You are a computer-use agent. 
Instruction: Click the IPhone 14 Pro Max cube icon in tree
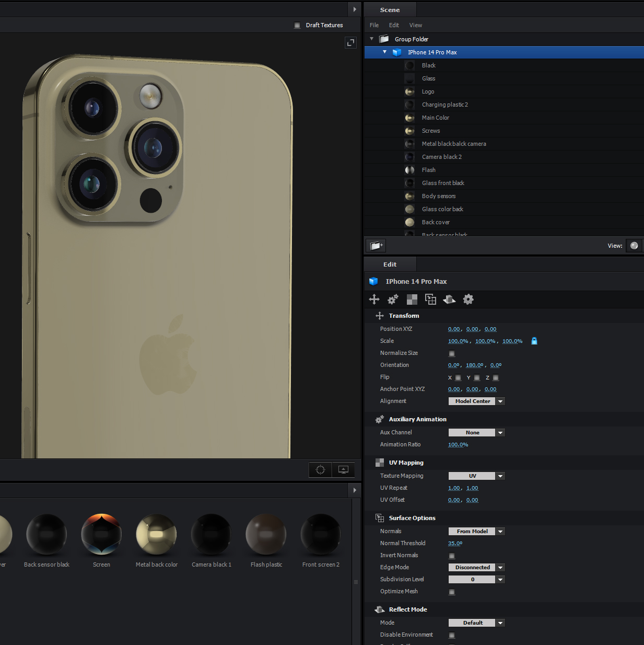[397, 52]
